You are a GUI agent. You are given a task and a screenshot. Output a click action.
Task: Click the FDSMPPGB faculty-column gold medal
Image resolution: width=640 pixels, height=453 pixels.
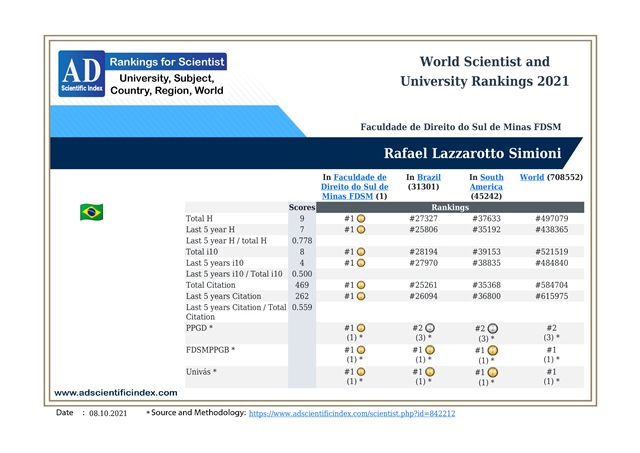(x=361, y=350)
